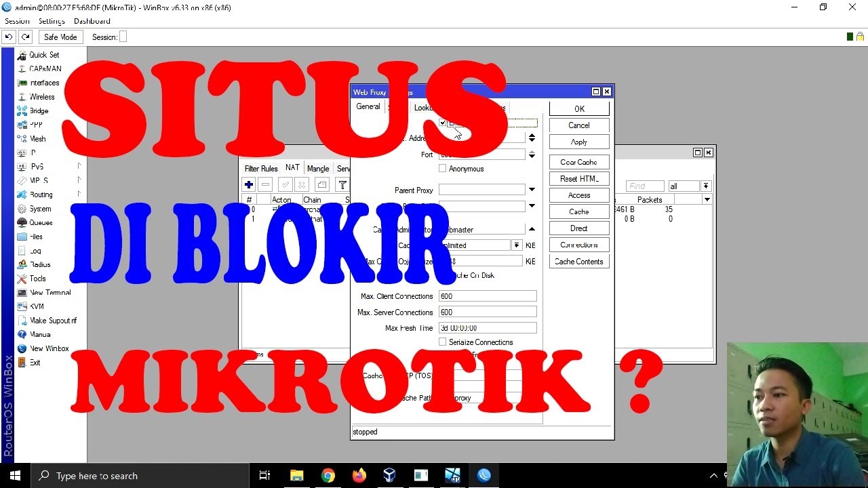The image size is (868, 488).
Task: Click the Apply button
Action: [x=579, y=142]
